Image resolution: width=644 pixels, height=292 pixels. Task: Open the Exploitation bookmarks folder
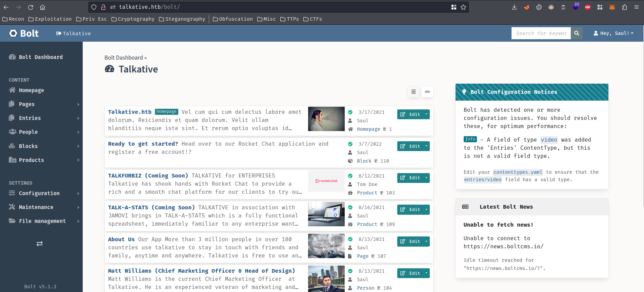point(50,19)
